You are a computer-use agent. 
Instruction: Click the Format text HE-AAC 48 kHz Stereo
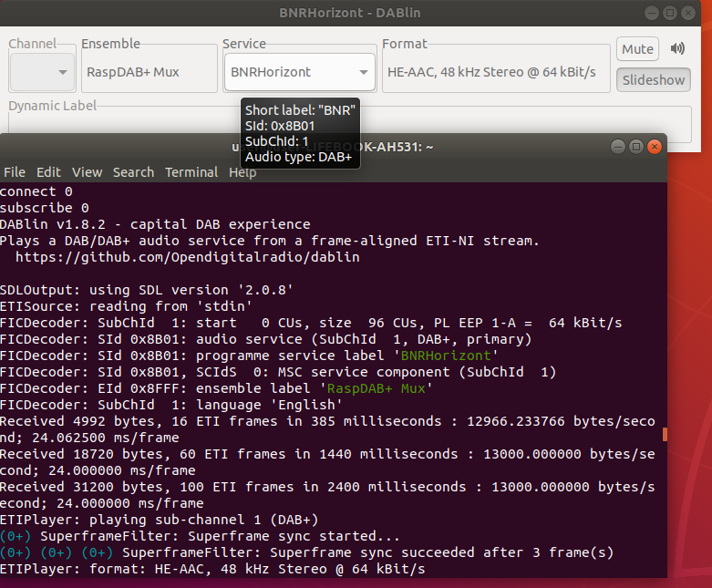click(491, 72)
